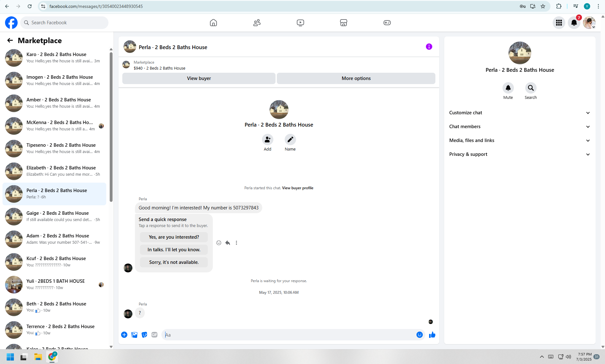Image resolution: width=605 pixels, height=364 pixels.
Task: Open more options three-dot message menu
Action: pyautogui.click(x=236, y=243)
